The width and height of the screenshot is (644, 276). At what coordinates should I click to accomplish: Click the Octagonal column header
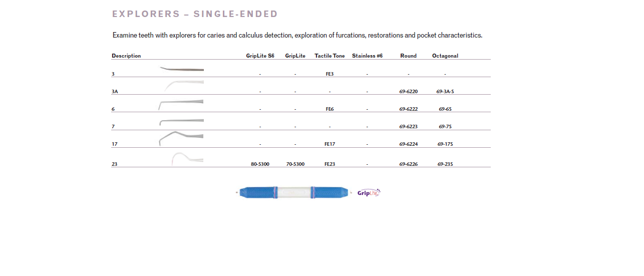pos(445,56)
